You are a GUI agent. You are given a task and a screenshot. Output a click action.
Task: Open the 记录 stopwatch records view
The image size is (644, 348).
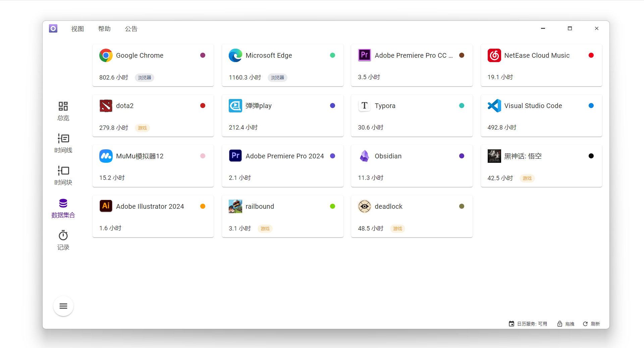click(63, 240)
